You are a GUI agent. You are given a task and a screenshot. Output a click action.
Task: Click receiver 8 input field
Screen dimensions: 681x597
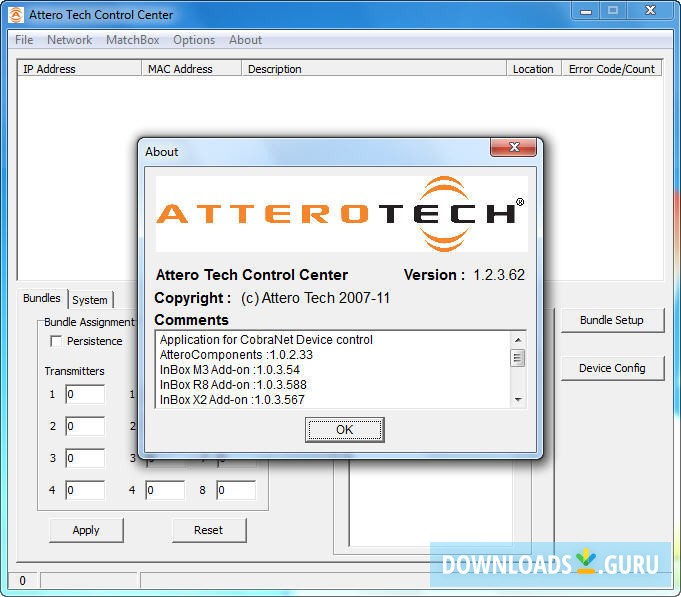[236, 490]
